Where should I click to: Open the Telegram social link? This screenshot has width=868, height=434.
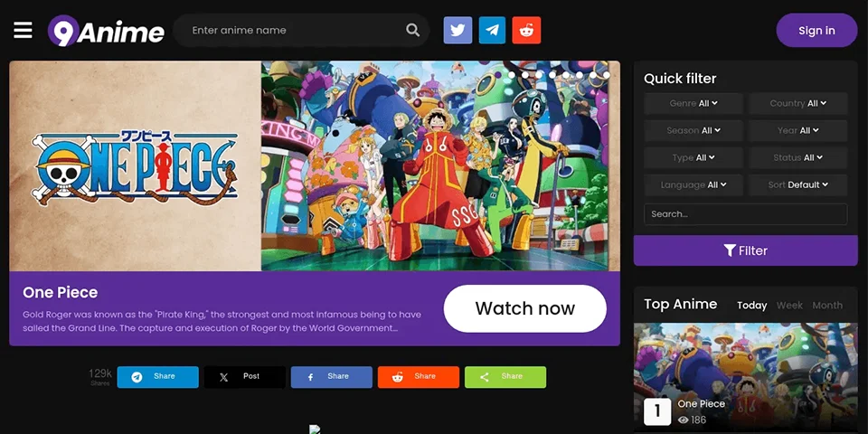[x=492, y=31]
